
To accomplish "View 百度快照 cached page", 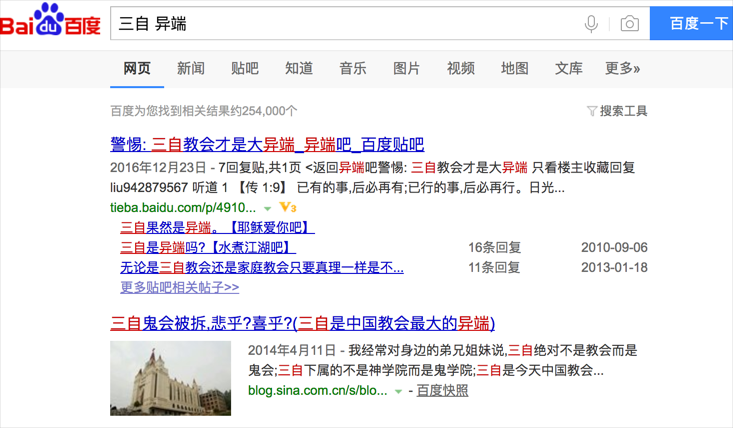I will pyautogui.click(x=442, y=390).
